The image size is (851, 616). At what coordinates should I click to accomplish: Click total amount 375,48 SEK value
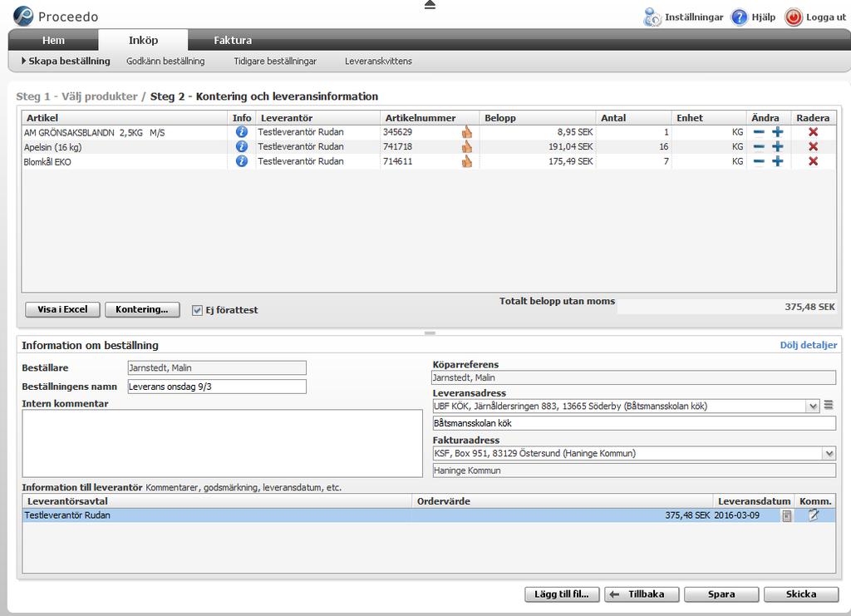809,308
